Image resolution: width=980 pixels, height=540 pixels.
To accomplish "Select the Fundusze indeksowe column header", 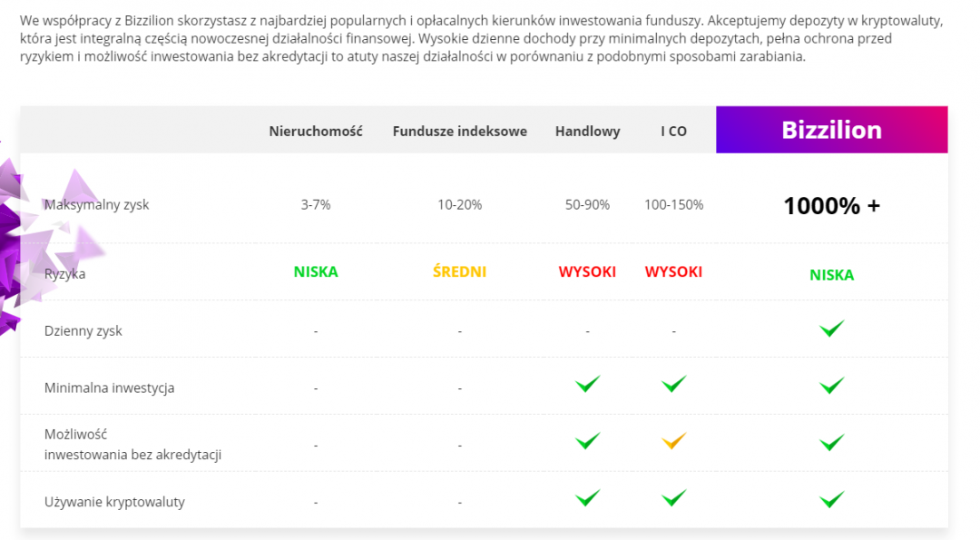I will click(459, 131).
